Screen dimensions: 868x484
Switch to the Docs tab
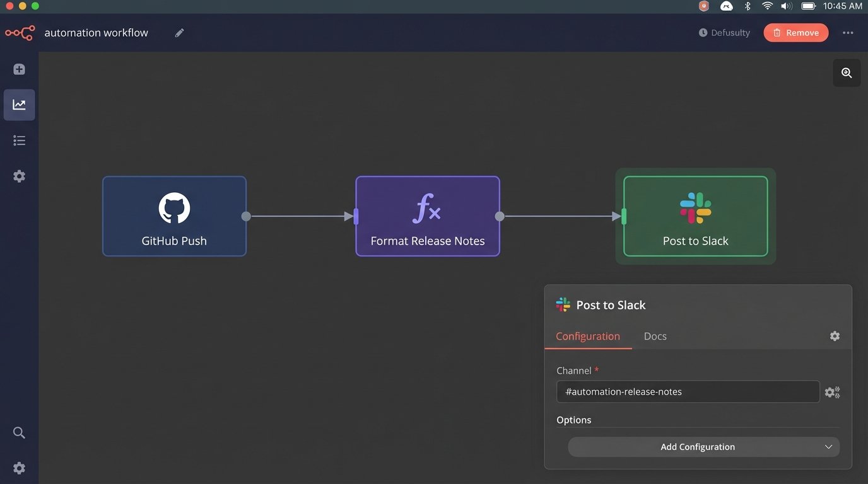(x=655, y=337)
